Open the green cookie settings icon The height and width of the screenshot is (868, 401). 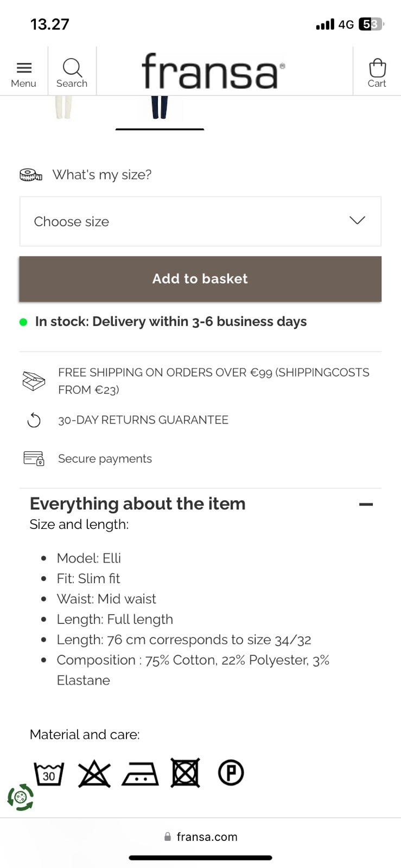21,797
